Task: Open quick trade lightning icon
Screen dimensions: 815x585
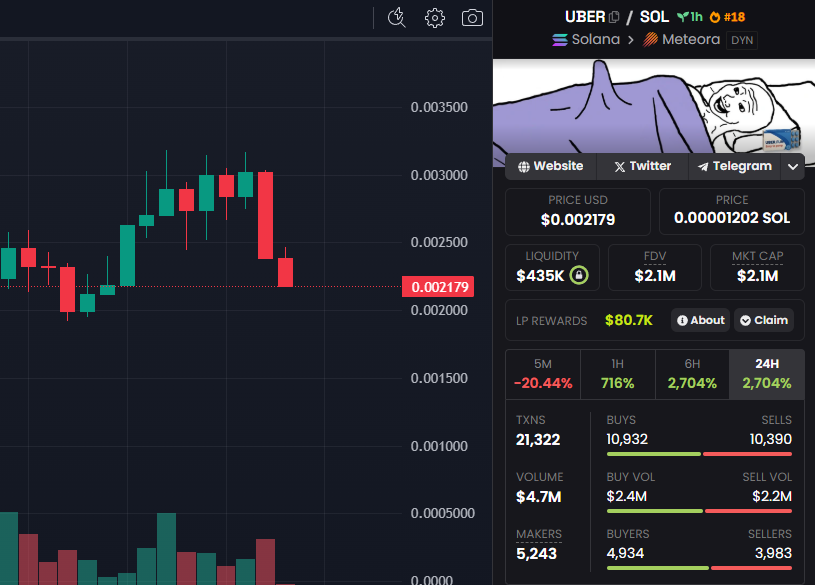Action: coord(397,18)
